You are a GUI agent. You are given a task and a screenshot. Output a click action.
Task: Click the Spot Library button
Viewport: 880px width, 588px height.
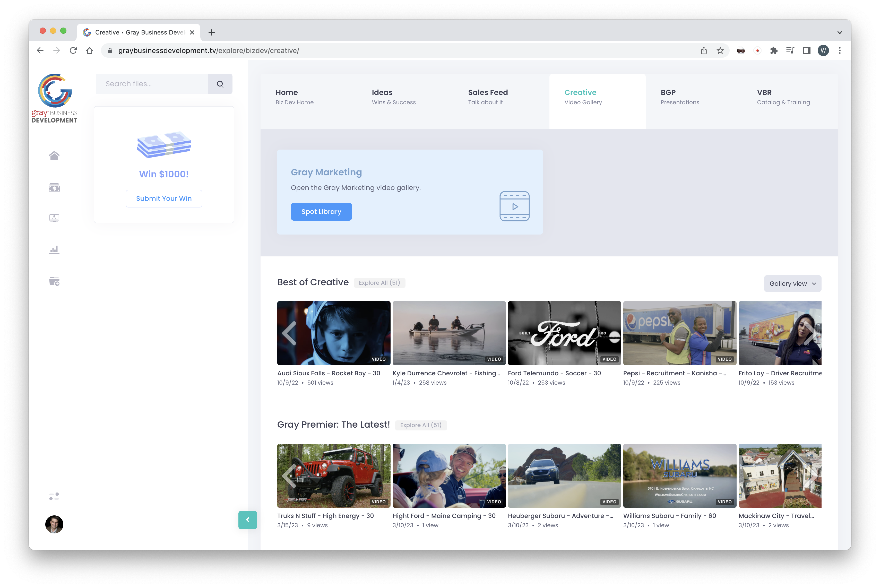point(321,212)
